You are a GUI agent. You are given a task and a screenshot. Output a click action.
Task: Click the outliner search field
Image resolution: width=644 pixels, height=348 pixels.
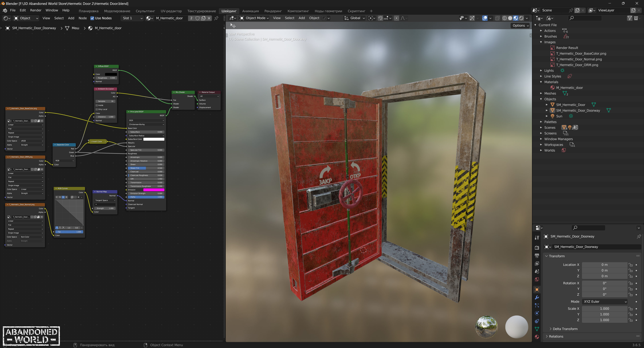tap(585, 18)
